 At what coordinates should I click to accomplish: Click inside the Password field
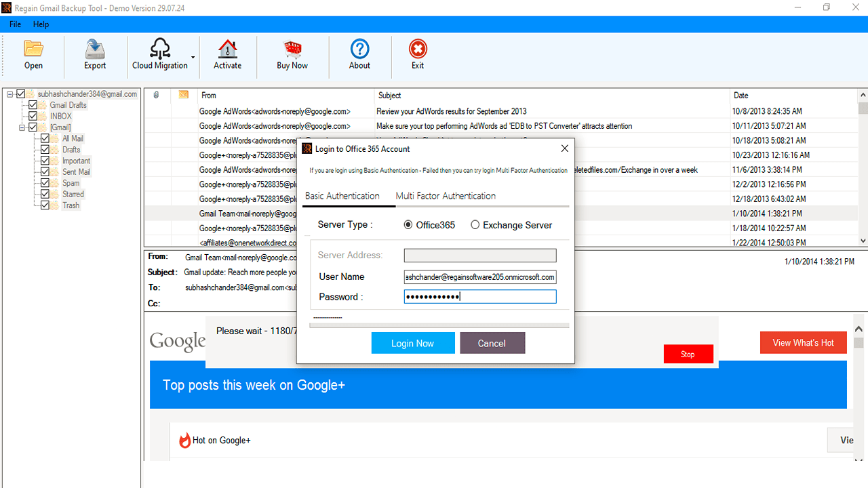click(x=479, y=296)
